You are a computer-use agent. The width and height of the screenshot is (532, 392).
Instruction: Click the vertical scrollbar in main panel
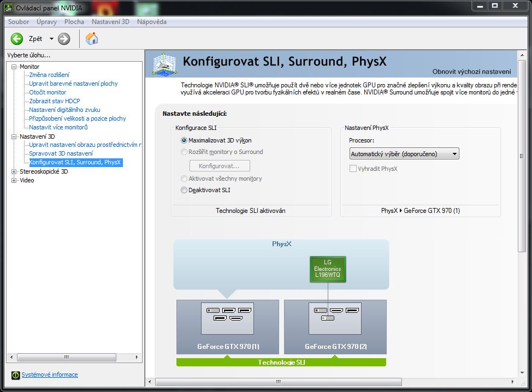click(522, 218)
